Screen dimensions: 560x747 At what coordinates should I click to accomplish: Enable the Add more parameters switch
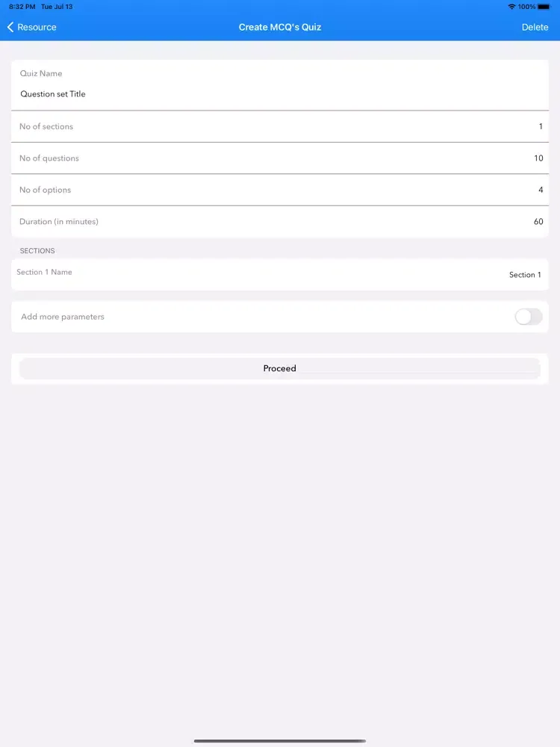pos(528,317)
